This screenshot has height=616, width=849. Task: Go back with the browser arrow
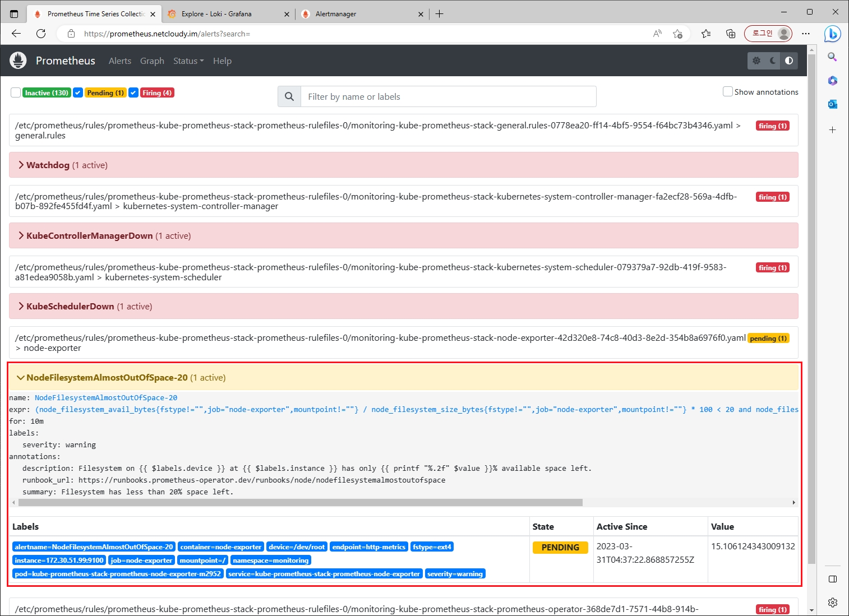click(16, 34)
